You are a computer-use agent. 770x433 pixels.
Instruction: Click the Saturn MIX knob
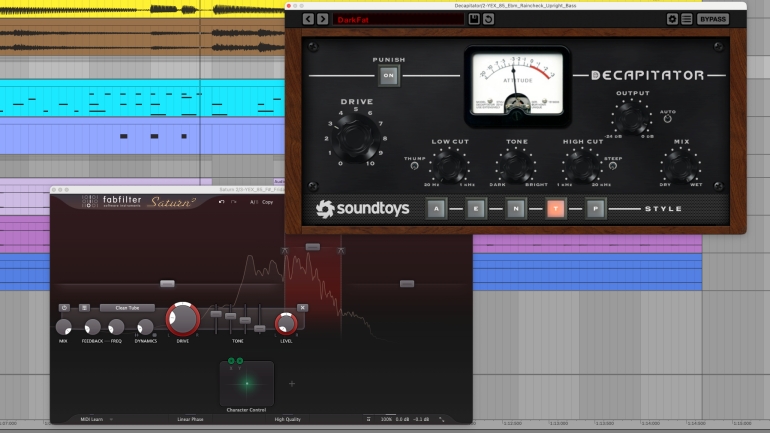[x=63, y=326]
